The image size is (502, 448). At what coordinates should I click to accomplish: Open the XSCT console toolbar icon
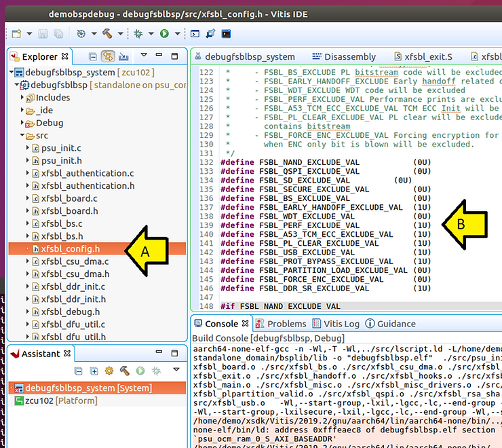195,34
